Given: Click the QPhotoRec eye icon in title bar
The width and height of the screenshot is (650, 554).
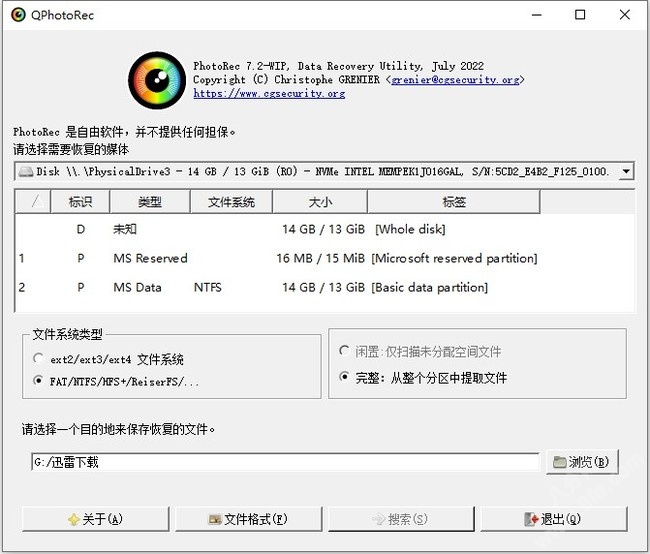Looking at the screenshot, I should point(18,15).
